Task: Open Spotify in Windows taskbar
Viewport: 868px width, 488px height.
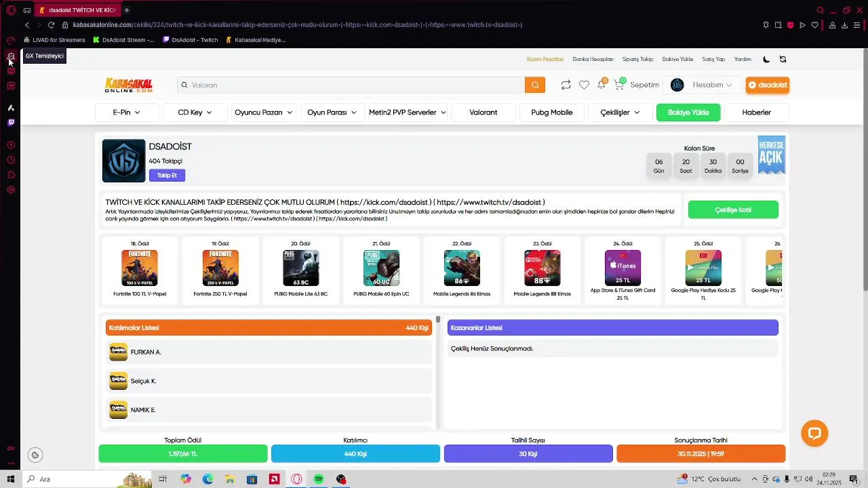Action: click(319, 479)
